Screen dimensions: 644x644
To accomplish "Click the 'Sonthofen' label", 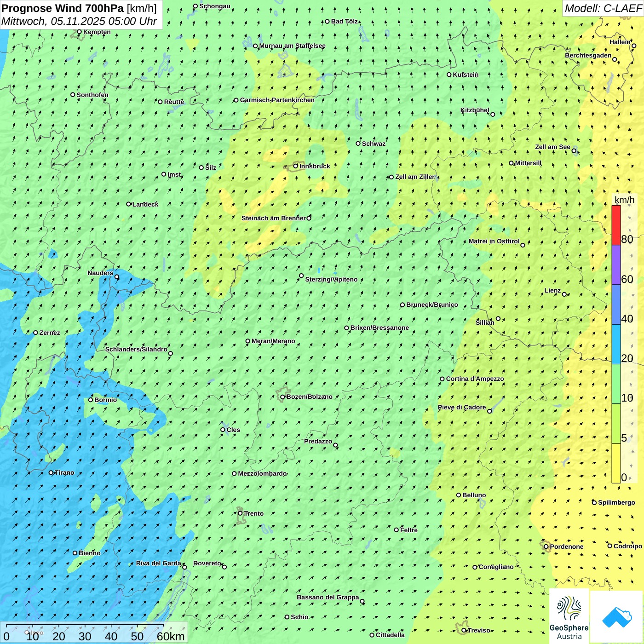I will click(x=92, y=95).
